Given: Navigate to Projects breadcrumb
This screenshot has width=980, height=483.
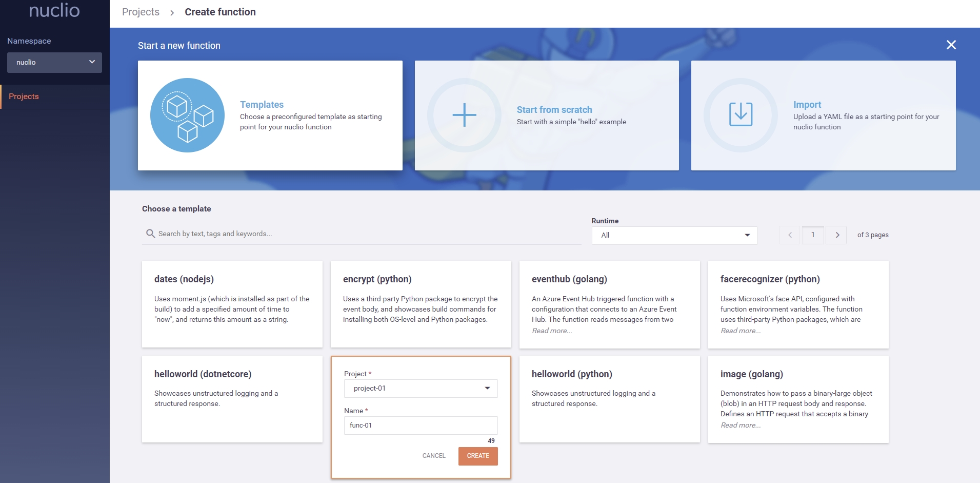Looking at the screenshot, I should click(141, 12).
